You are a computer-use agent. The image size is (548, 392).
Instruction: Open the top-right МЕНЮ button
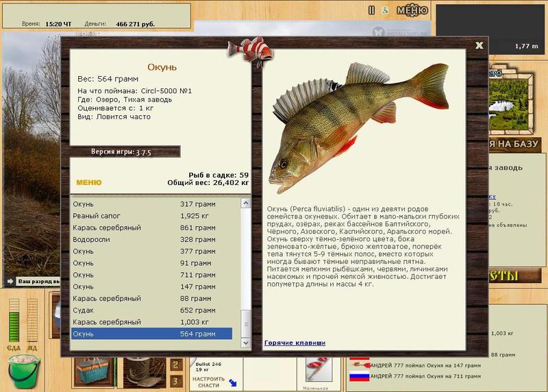412,10
